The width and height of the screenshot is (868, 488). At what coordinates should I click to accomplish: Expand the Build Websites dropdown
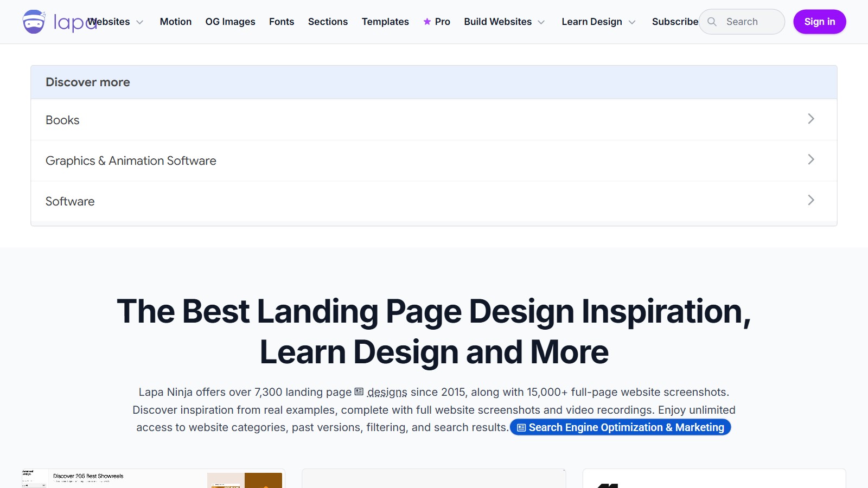pos(504,22)
